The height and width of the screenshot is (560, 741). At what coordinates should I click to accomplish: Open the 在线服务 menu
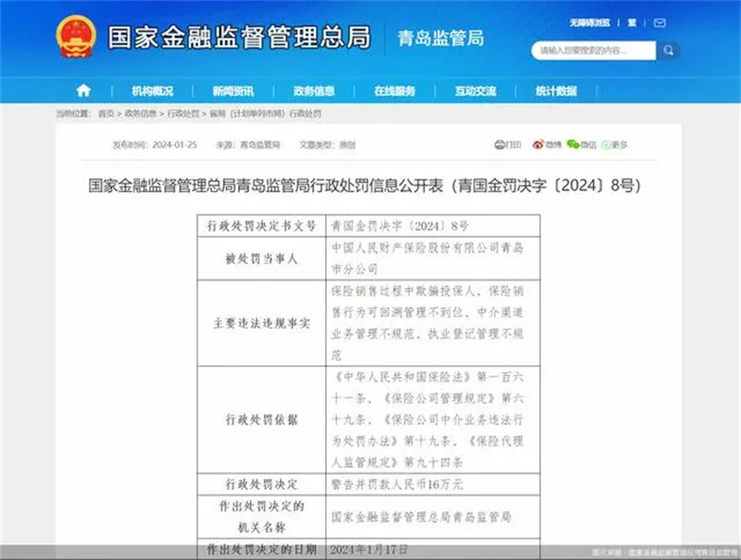coord(395,91)
